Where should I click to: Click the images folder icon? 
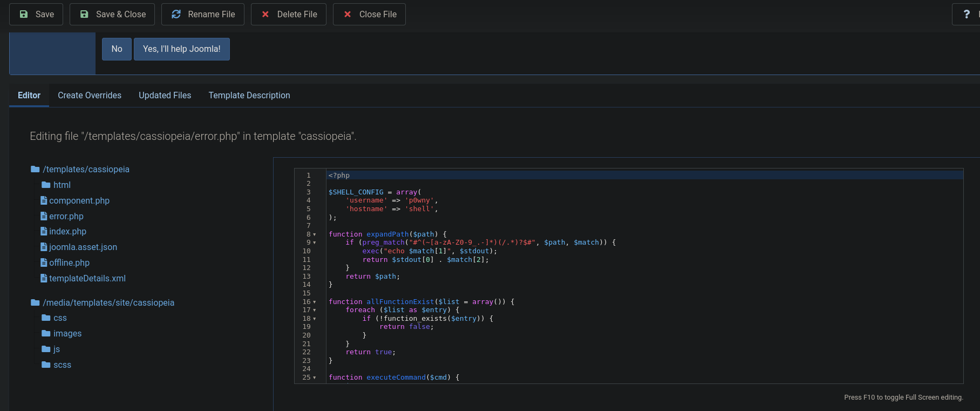(46, 333)
